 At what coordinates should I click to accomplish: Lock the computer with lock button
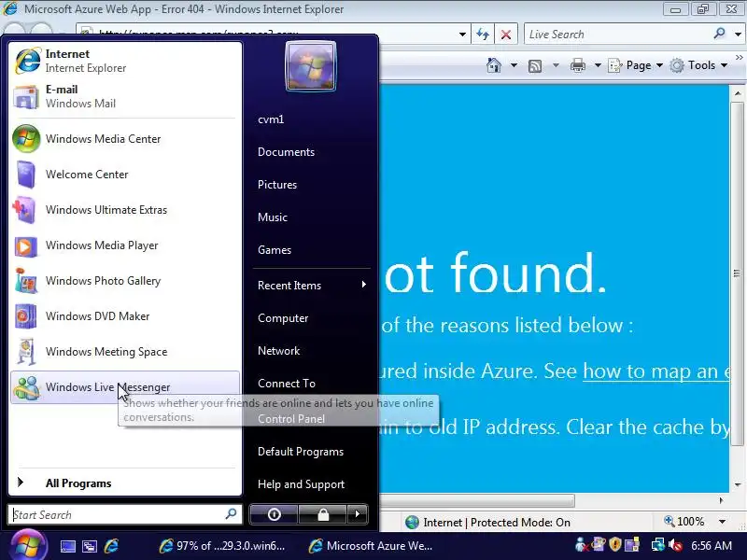tap(322, 514)
